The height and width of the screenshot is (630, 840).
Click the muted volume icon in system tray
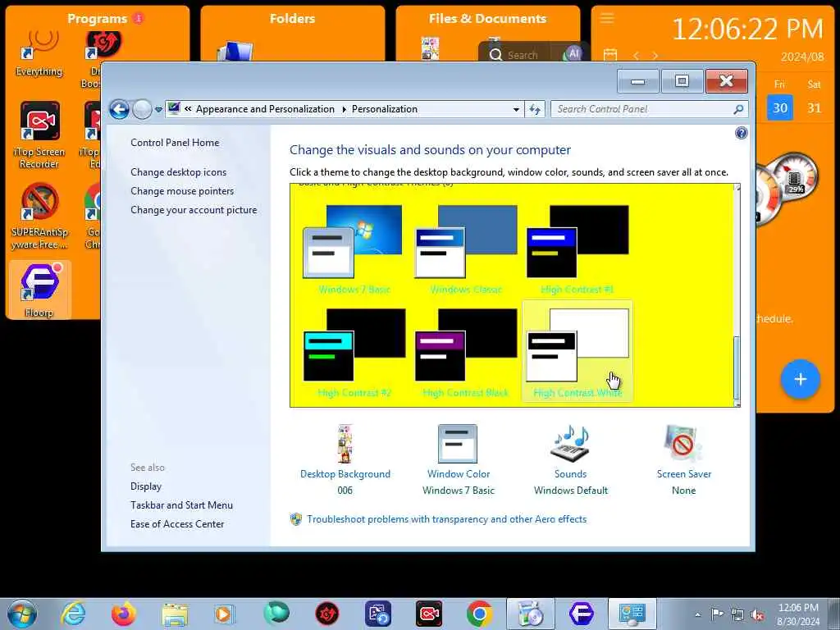click(757, 615)
